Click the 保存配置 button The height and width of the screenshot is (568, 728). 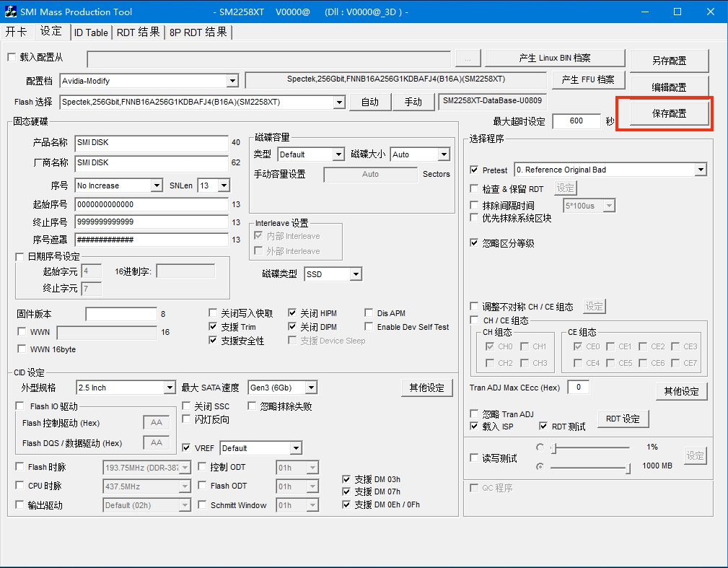pos(669,113)
